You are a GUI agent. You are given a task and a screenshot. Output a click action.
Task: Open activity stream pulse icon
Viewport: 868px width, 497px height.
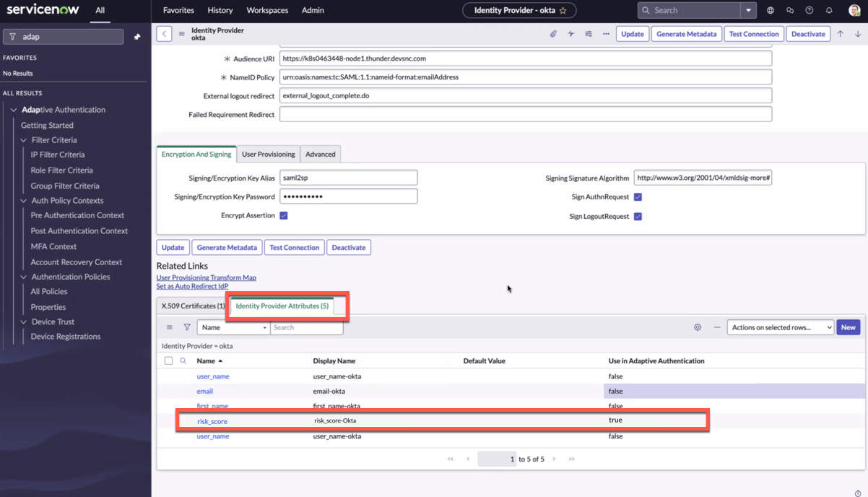(x=570, y=34)
